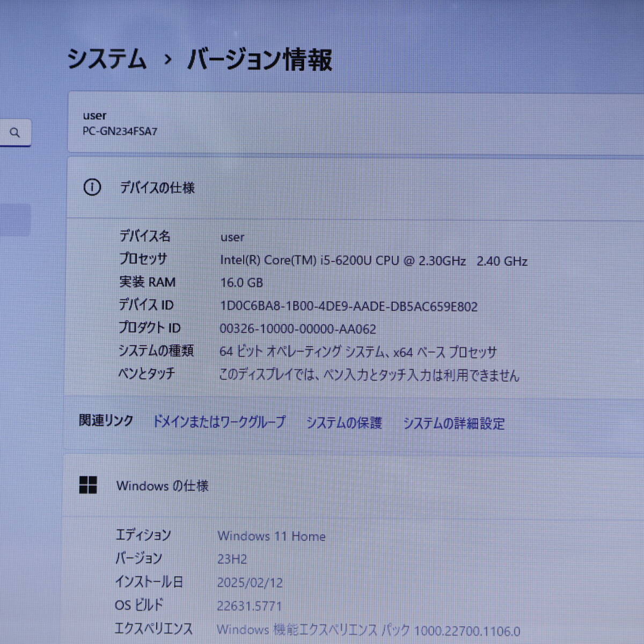This screenshot has width=644, height=644.
Task: Click the ペンとタッチ value text
Action: (369, 375)
